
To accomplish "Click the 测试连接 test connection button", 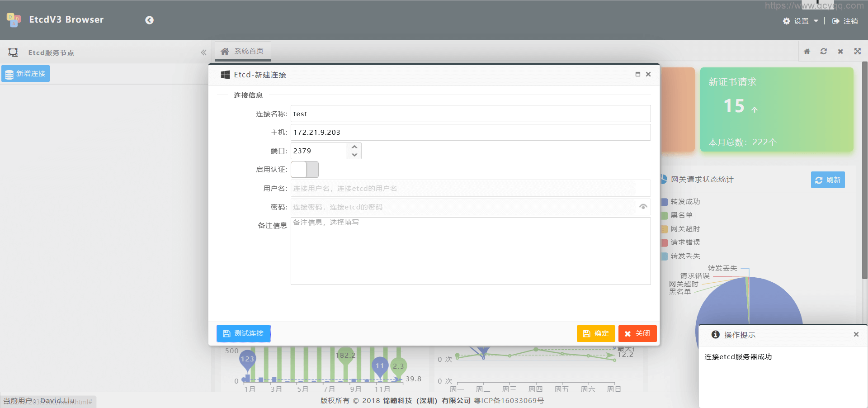I will (243, 333).
